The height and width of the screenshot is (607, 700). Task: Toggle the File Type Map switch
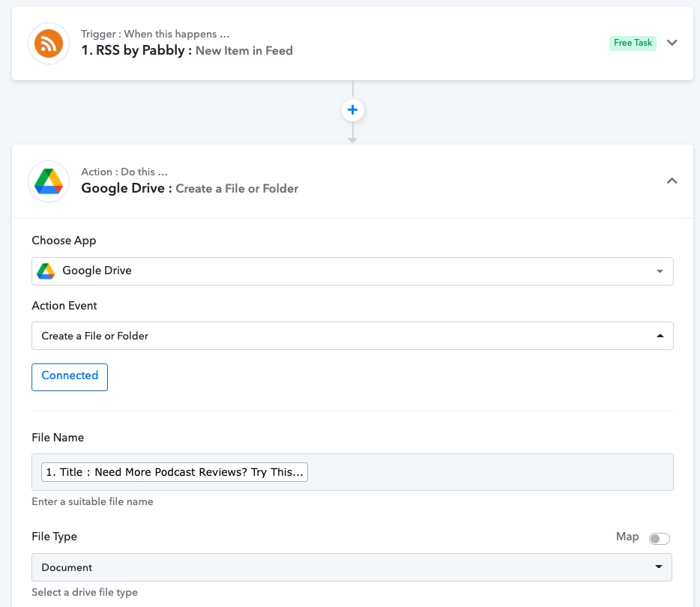[660, 538]
